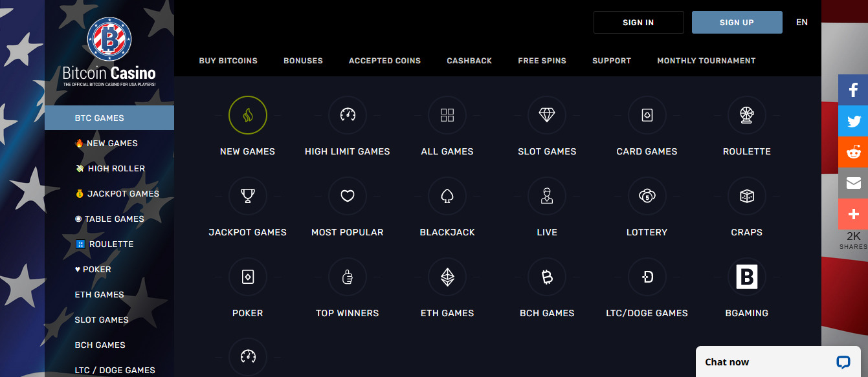Image resolution: width=868 pixels, height=377 pixels.
Task: Go to Buy Bitcoins menu
Action: 228,61
